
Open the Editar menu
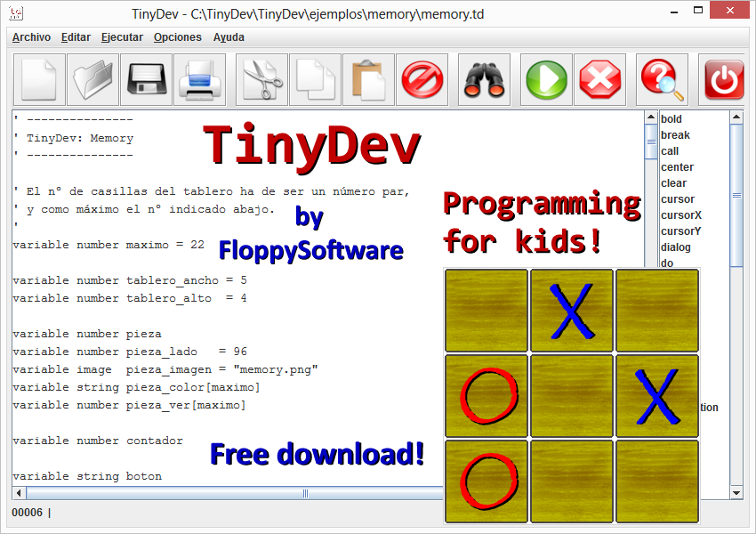76,37
